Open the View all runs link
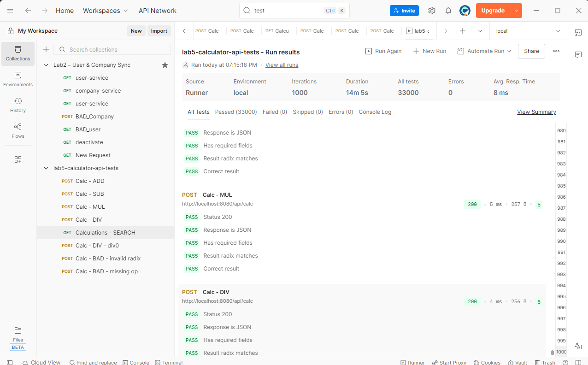The image size is (588, 365). click(282, 65)
